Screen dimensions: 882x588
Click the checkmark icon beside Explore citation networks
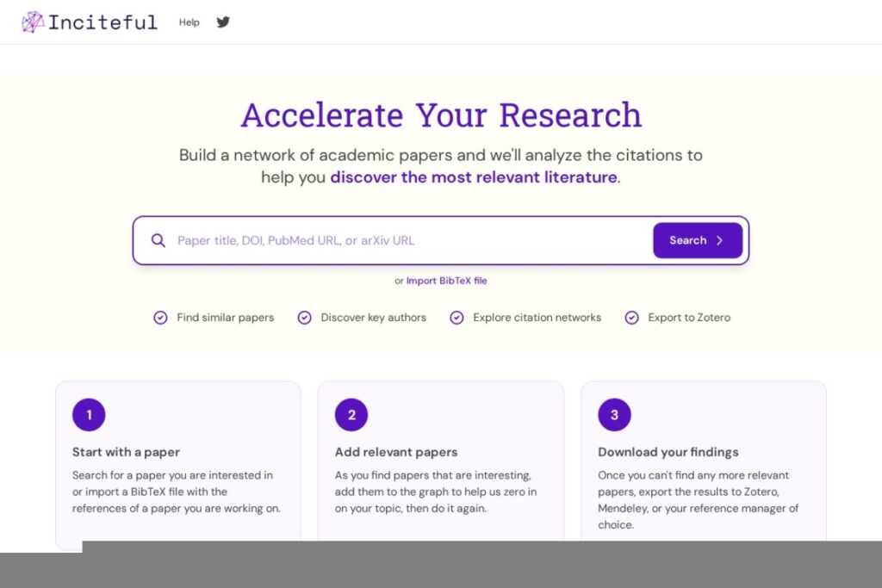(x=457, y=318)
